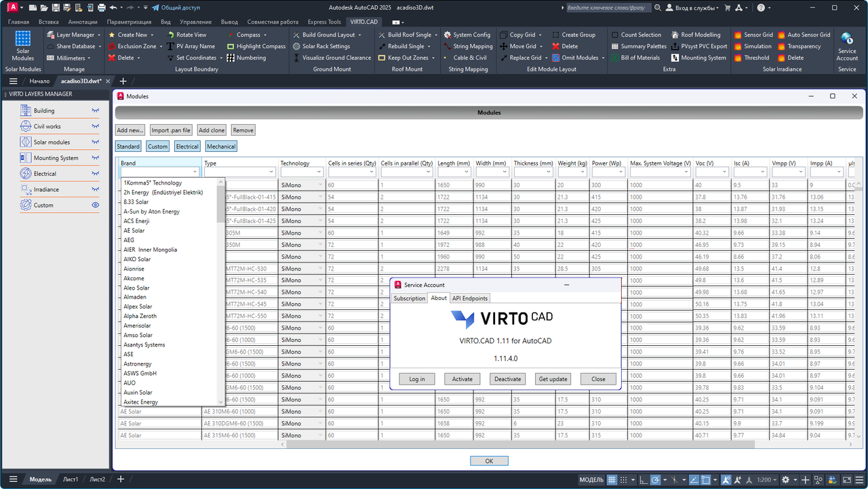
Task: Click the Add clone button
Action: 212,130
